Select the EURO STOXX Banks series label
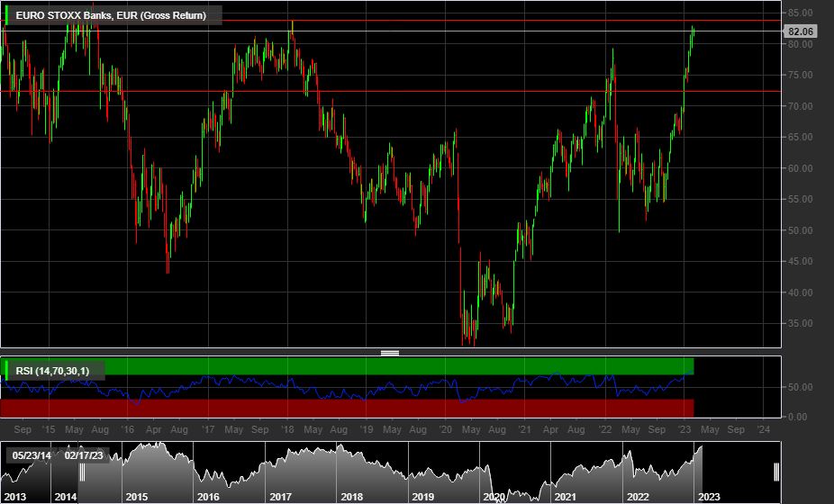The height and width of the screenshot is (504, 834). point(111,15)
